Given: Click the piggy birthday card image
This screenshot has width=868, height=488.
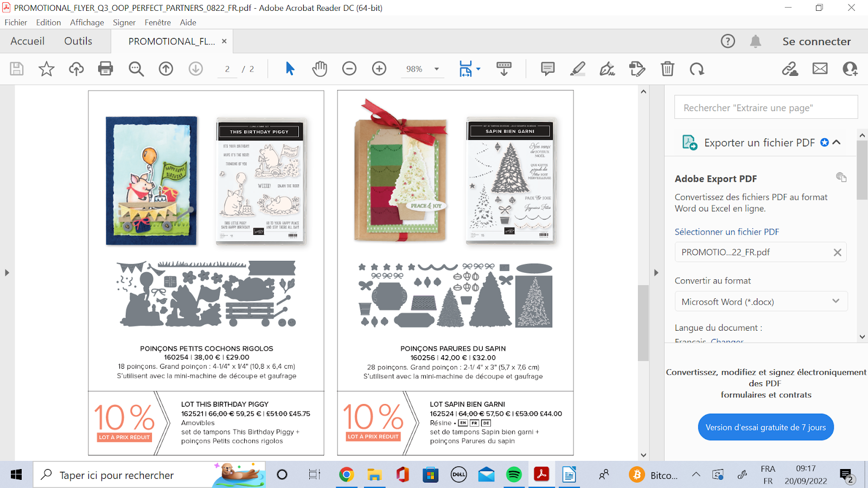Looking at the screenshot, I should (x=151, y=181).
